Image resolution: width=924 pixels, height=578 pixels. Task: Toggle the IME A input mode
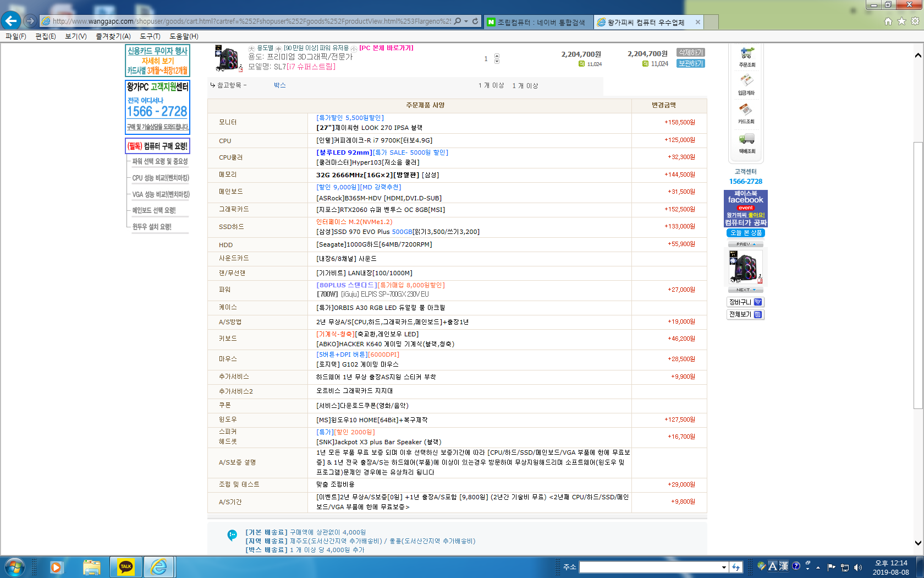(x=773, y=566)
